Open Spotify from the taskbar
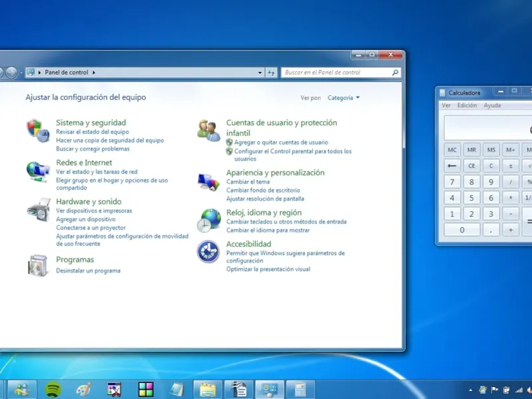The image size is (532, 399). pyautogui.click(x=53, y=390)
